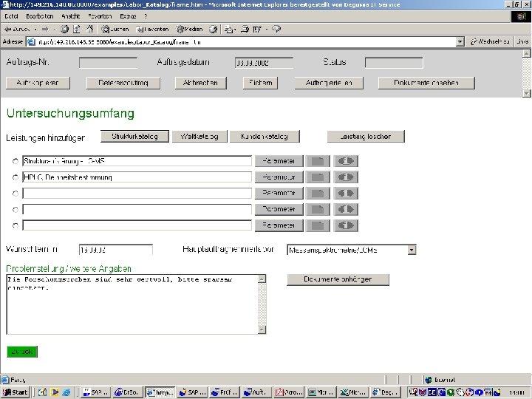This screenshot has width=532, height=399.
Task: Click the browser Forward arrow icon
Action: pyautogui.click(x=45, y=29)
